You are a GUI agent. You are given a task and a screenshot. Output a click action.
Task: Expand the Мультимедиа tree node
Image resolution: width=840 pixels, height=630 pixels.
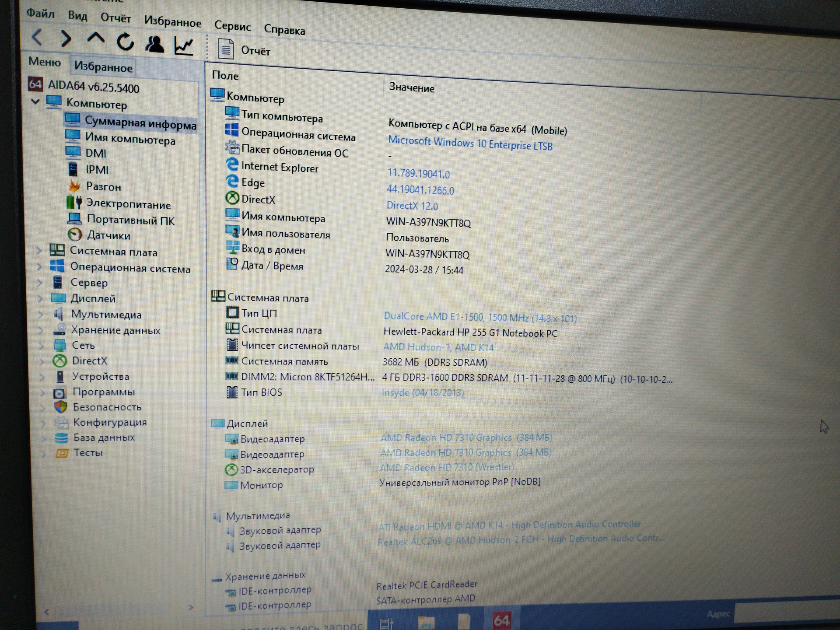[x=41, y=314]
